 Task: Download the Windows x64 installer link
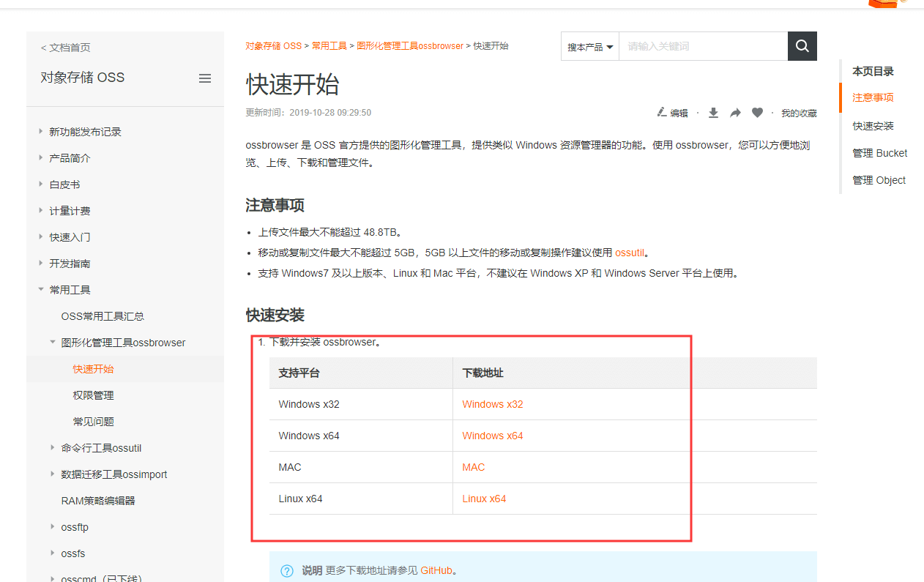[493, 436]
